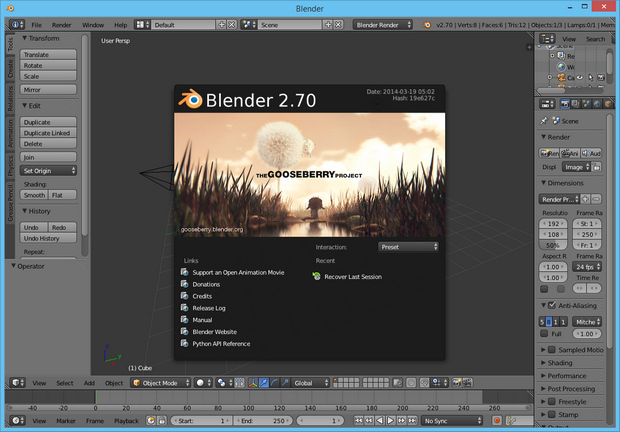The height and width of the screenshot is (432, 620).
Task: Open the Interaction Preset dropdown
Action: pos(408,247)
